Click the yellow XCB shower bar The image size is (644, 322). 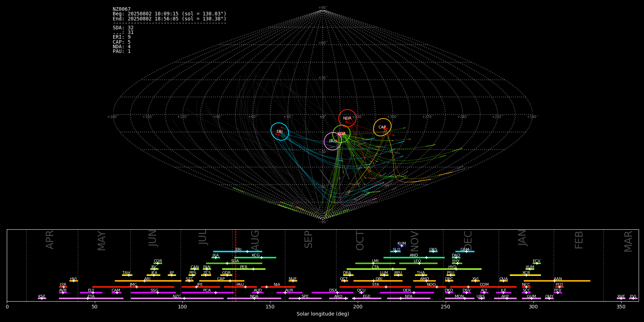525,275
